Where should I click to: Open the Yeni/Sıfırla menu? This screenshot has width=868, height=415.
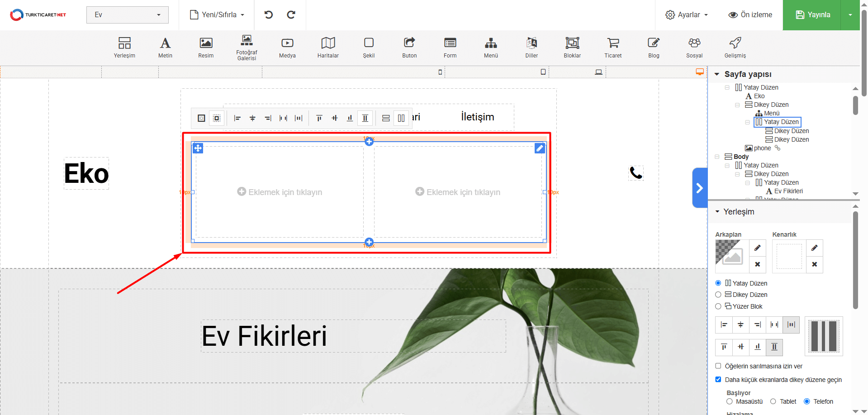[x=217, y=15]
